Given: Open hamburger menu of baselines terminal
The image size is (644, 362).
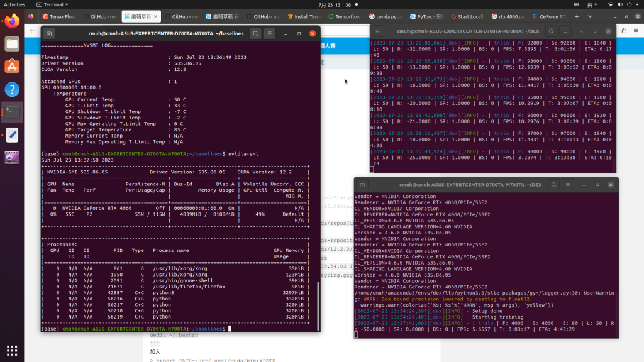Looking at the screenshot, I should point(269,34).
